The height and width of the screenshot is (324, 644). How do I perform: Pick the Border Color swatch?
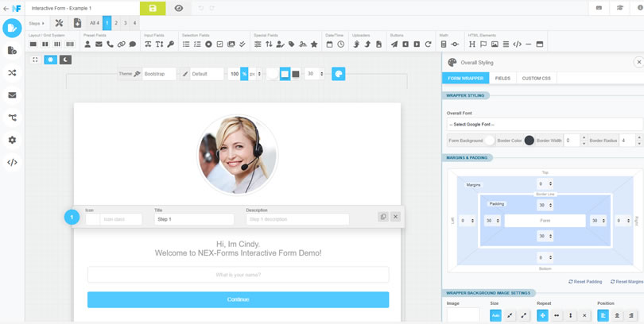tap(529, 141)
